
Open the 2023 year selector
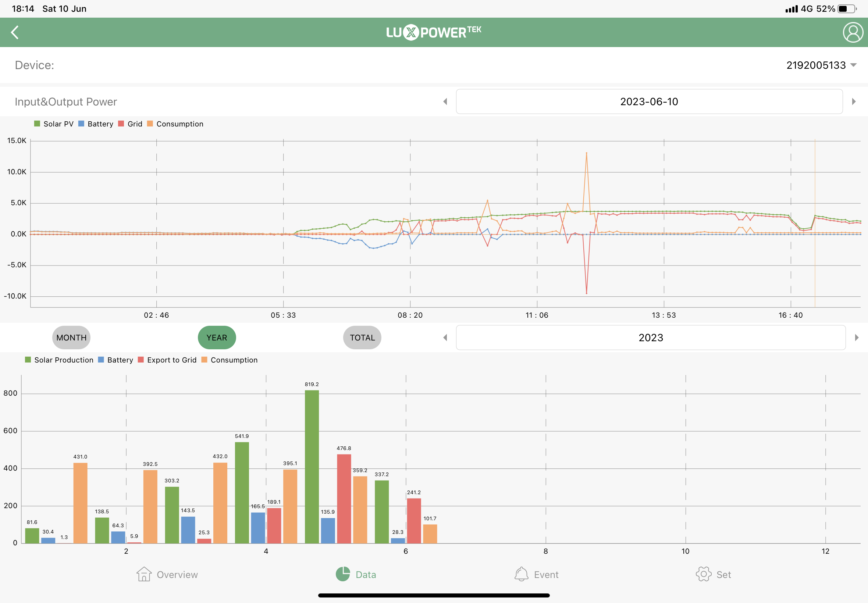650,338
